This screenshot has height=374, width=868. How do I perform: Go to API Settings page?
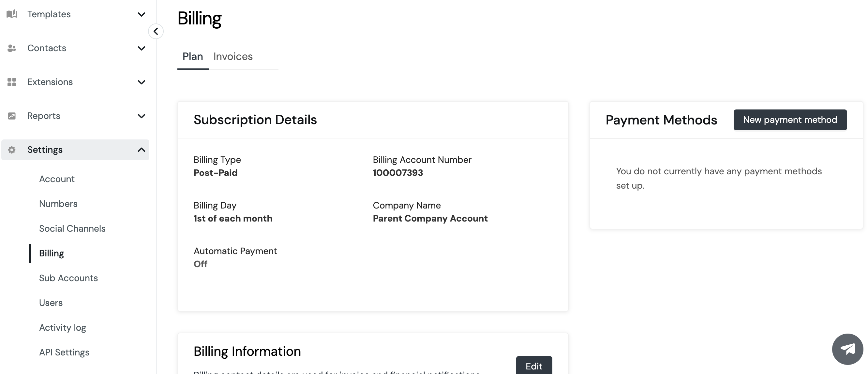coord(64,352)
